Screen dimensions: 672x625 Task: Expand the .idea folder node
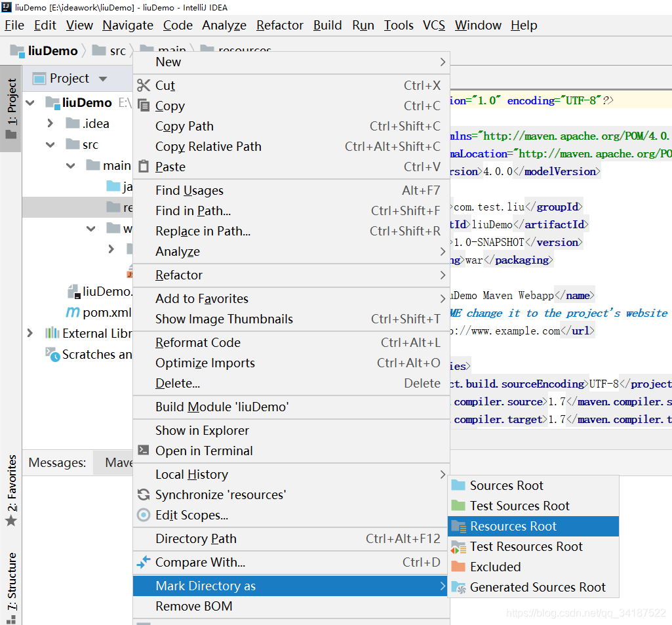click(x=50, y=123)
